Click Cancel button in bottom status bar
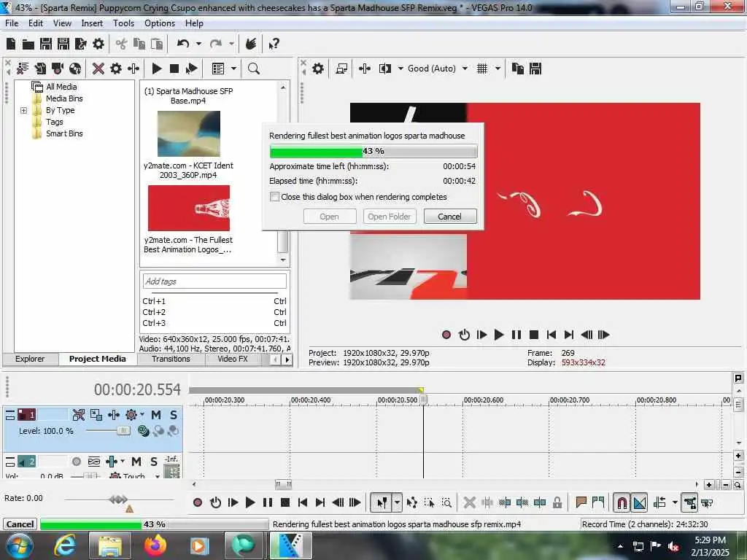Viewport: 747px width, 560px height. 20,524
